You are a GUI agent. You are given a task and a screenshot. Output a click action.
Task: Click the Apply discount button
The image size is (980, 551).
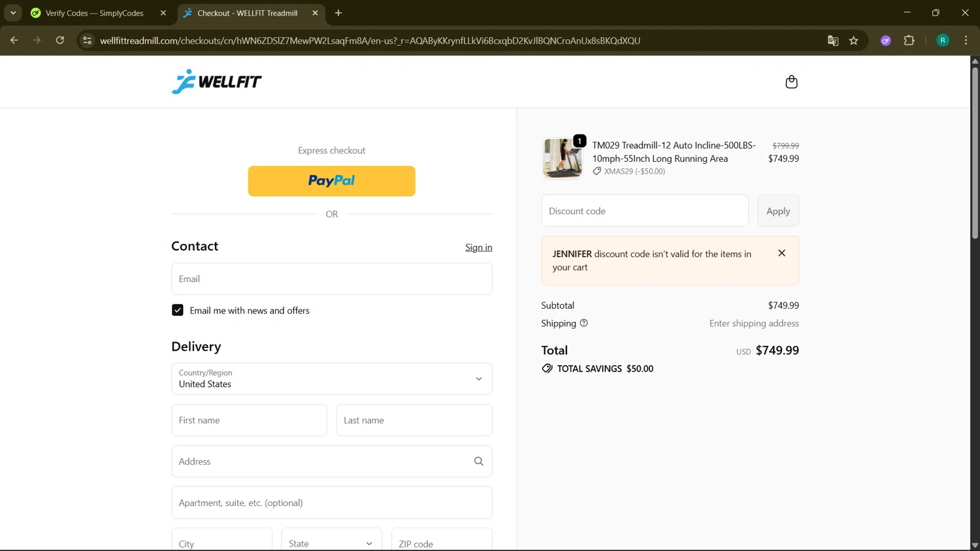[778, 211]
